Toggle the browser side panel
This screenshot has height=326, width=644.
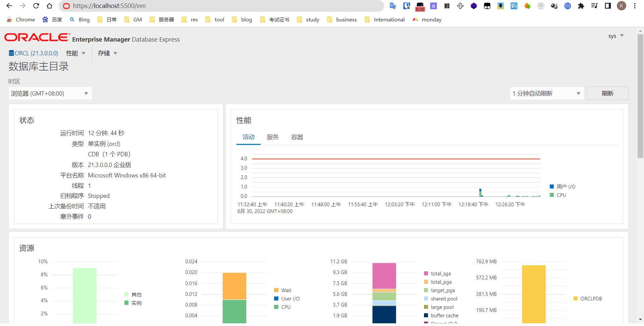tap(608, 6)
